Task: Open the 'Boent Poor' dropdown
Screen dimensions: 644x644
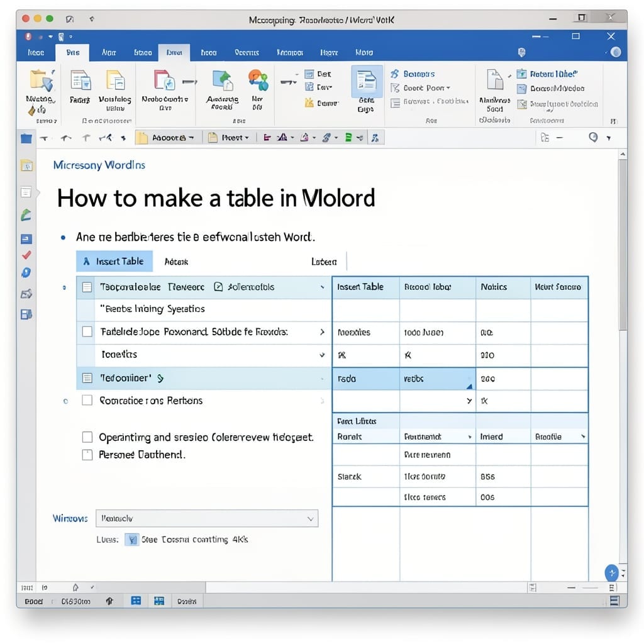Action: tap(420, 88)
